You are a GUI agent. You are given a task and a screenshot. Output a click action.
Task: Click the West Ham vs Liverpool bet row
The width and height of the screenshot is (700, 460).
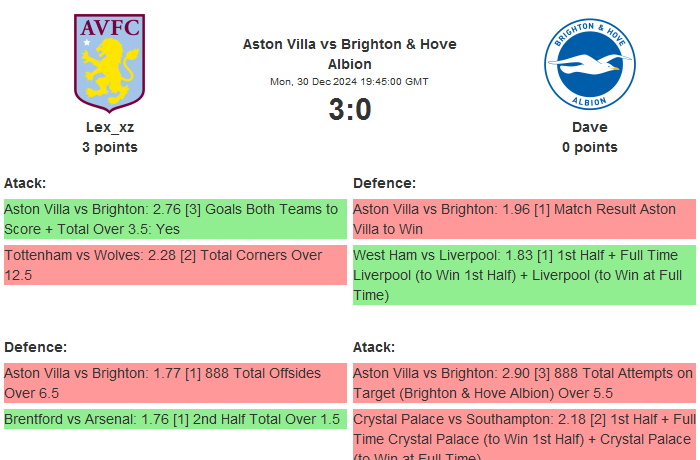(524, 275)
